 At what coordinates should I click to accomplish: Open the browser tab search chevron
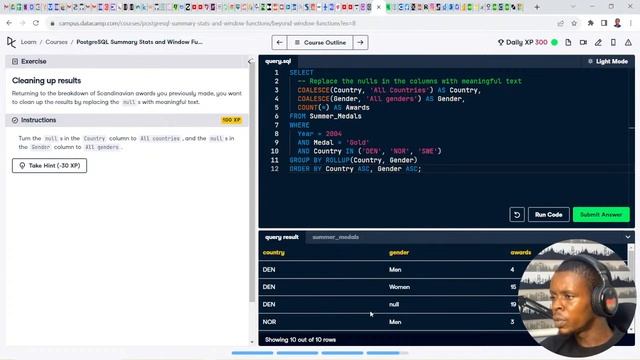[x=573, y=7]
